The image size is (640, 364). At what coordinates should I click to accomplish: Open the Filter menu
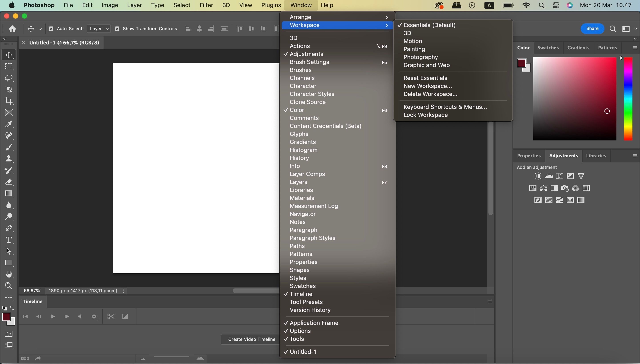coord(206,5)
